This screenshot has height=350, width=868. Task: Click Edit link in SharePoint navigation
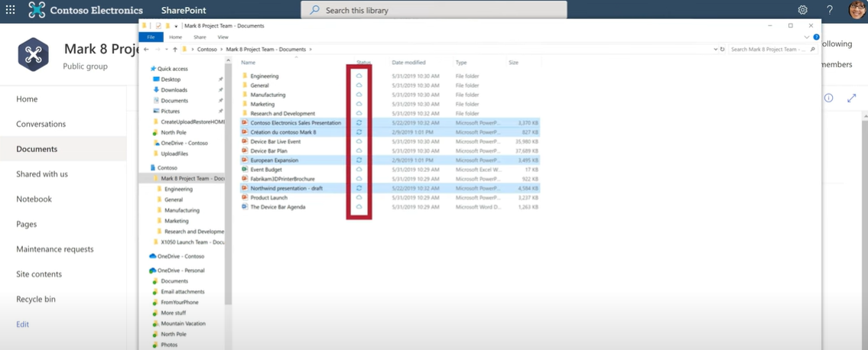pos(23,324)
